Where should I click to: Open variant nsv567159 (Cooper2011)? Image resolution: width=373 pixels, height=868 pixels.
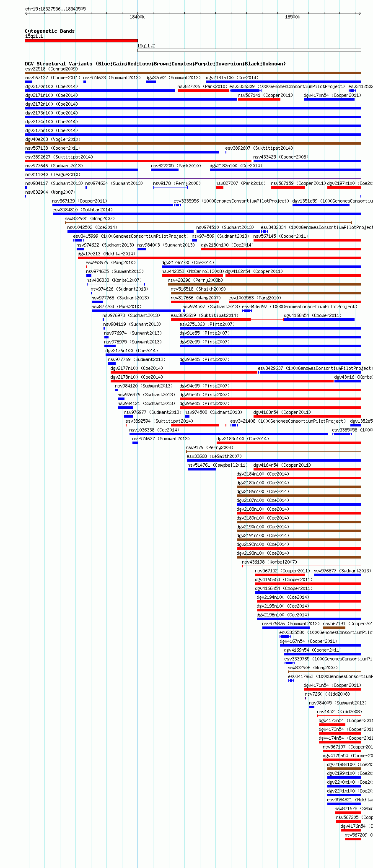point(298,183)
